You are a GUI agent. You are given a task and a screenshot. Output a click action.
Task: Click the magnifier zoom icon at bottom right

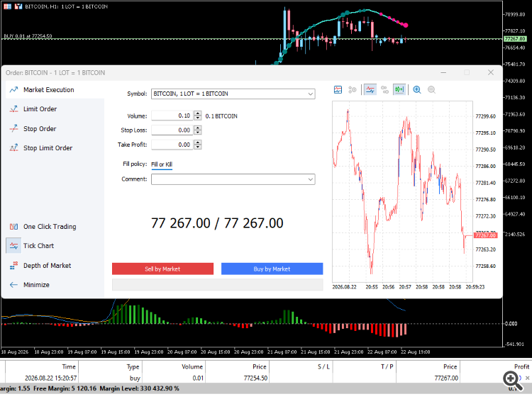click(x=512, y=381)
